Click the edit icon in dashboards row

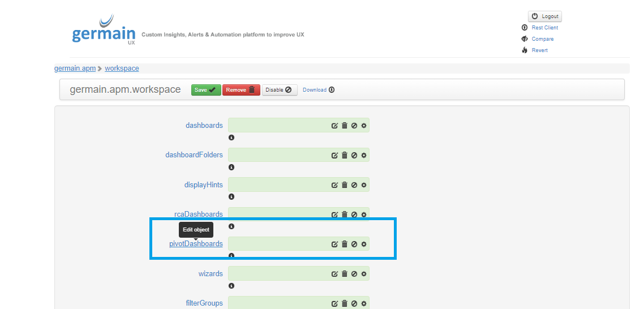tap(334, 126)
